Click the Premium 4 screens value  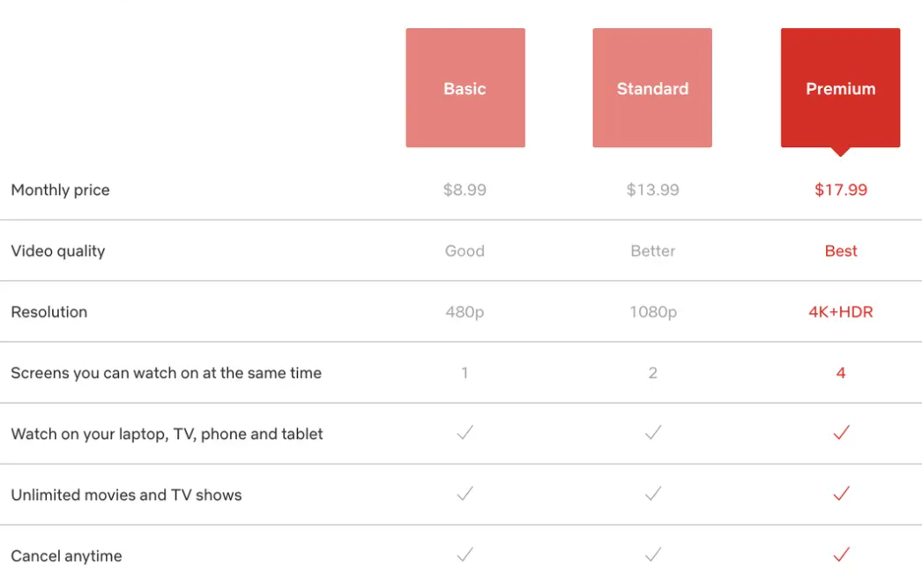pos(840,373)
